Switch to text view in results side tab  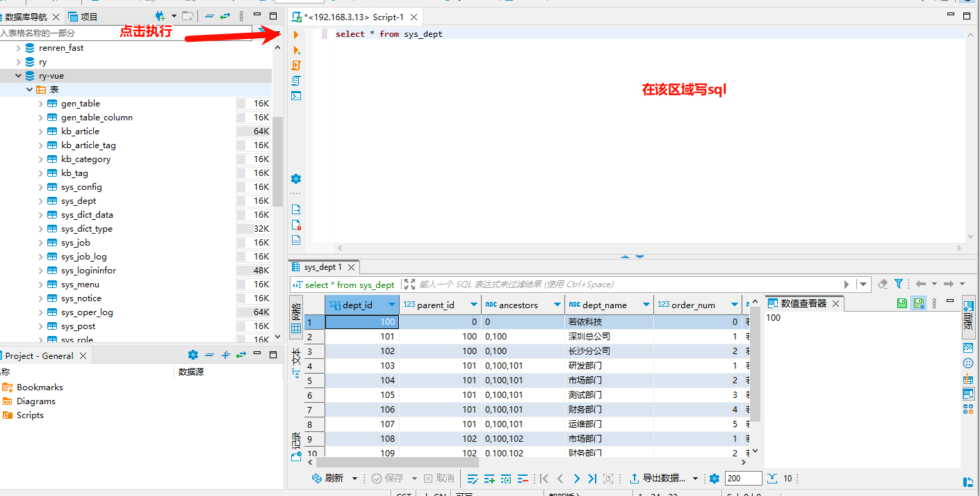(x=296, y=363)
